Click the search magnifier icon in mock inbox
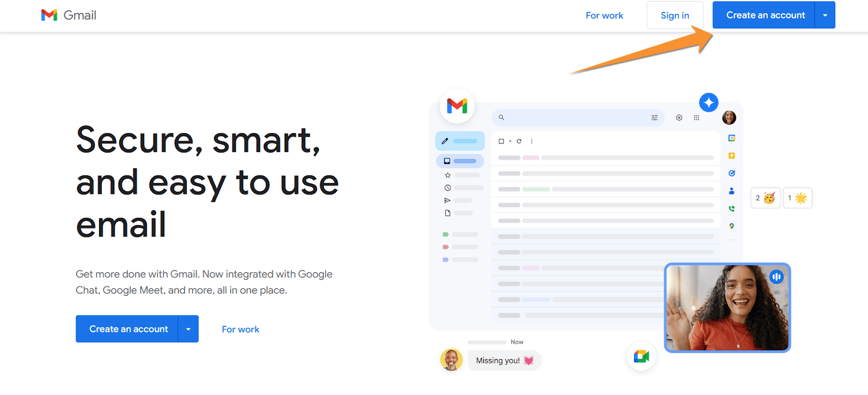Viewport: 868px width, 395px height. [502, 118]
